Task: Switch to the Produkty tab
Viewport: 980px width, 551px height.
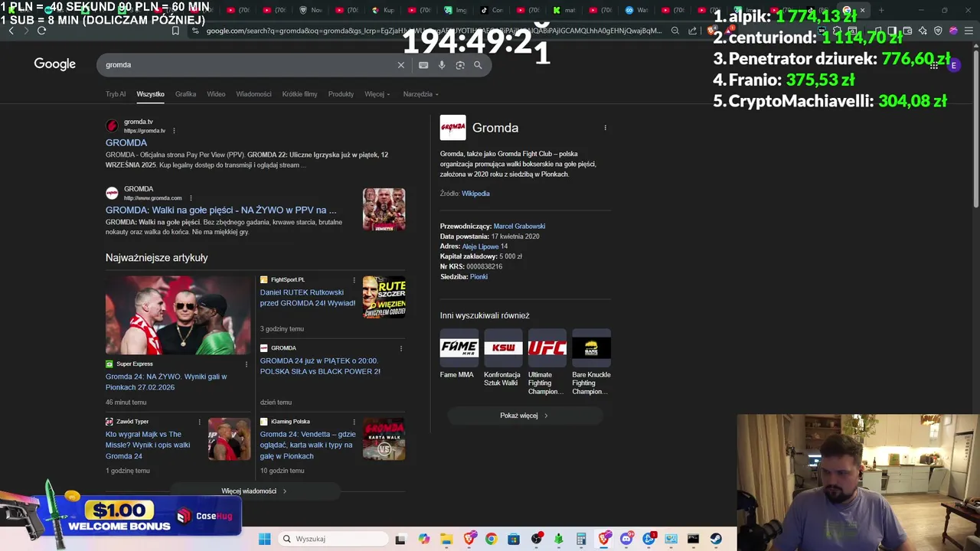Action: (341, 94)
